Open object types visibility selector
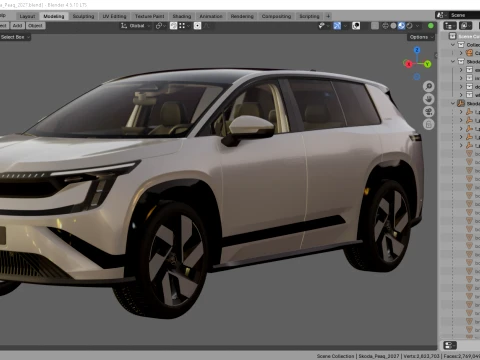 click(x=324, y=26)
